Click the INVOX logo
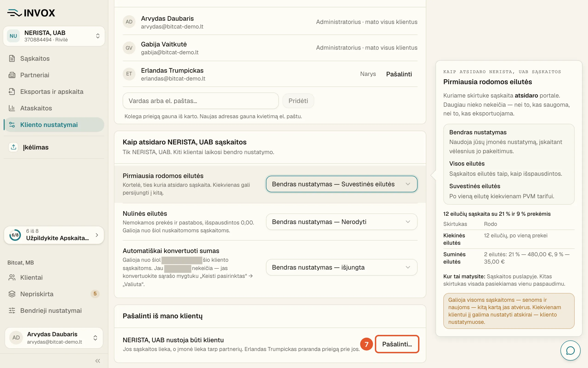The width and height of the screenshot is (588, 368). [31, 13]
